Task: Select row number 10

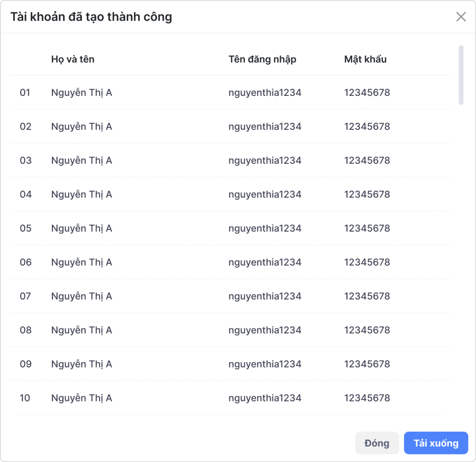Action: coord(25,398)
